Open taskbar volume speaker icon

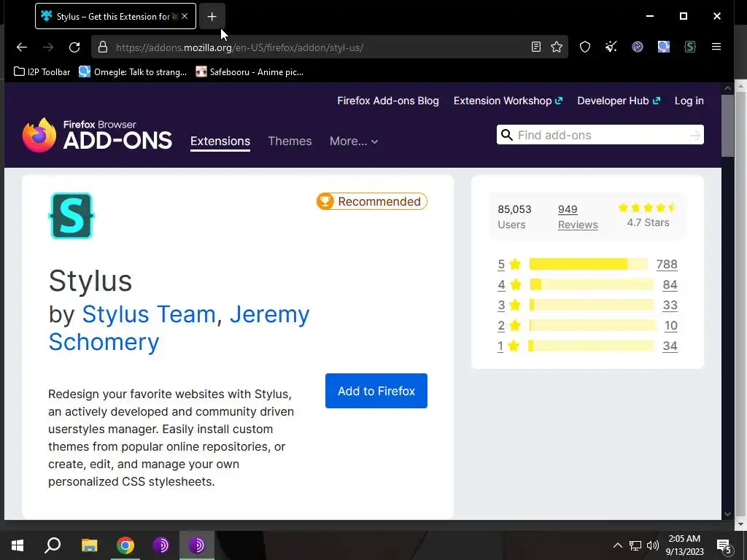[653, 545]
